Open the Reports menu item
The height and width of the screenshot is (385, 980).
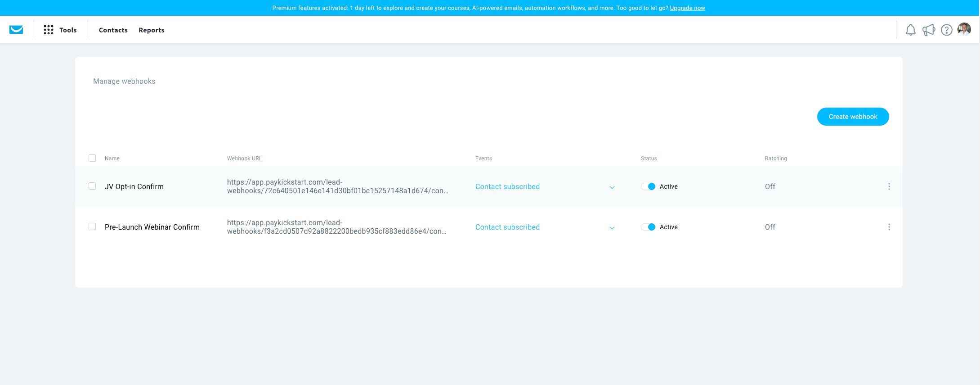pyautogui.click(x=152, y=30)
